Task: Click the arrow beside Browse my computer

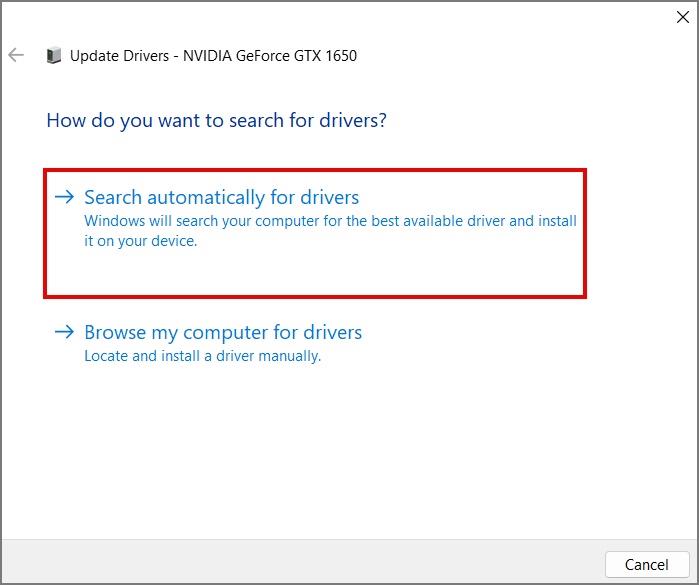Action: pos(64,331)
